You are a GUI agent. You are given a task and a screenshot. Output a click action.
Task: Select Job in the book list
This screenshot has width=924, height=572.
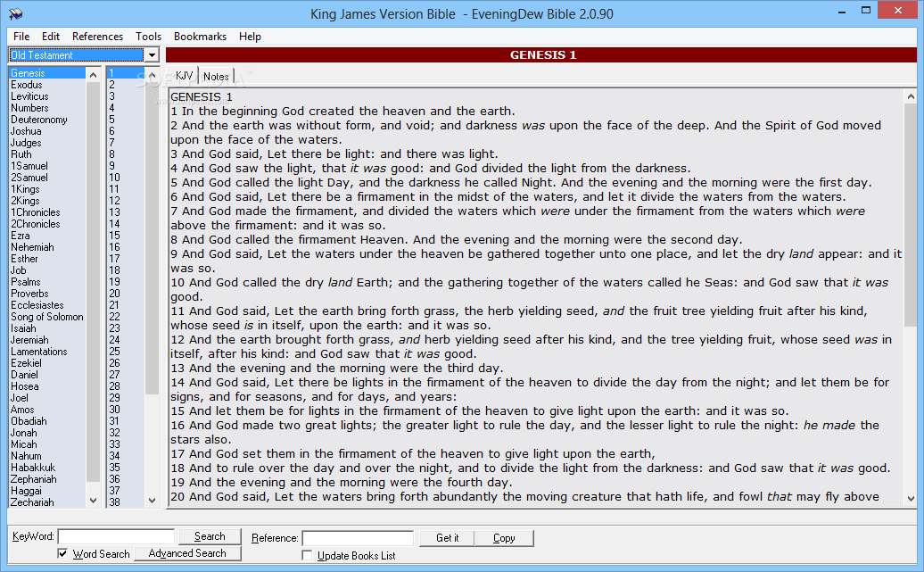(47, 270)
